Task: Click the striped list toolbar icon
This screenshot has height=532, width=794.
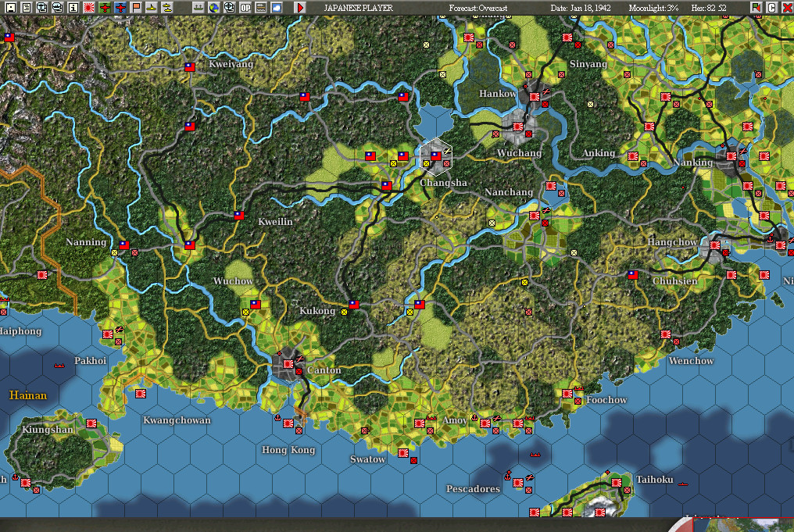Action: [261, 8]
